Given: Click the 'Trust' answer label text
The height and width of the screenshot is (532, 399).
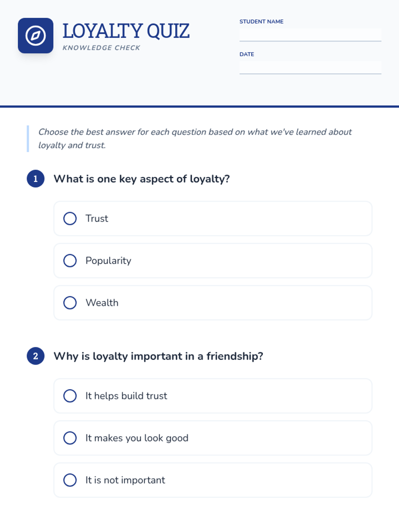Looking at the screenshot, I should [97, 218].
